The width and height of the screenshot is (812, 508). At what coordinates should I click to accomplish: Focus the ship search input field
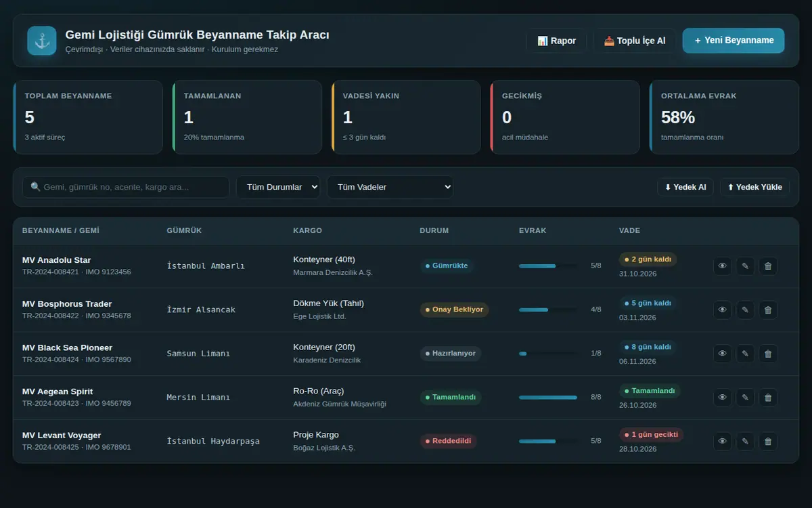pyautogui.click(x=126, y=187)
